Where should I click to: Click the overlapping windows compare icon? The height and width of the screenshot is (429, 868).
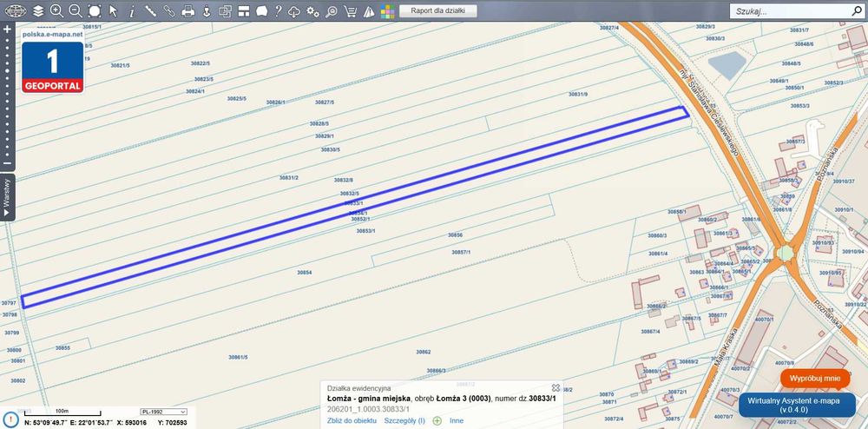click(225, 11)
